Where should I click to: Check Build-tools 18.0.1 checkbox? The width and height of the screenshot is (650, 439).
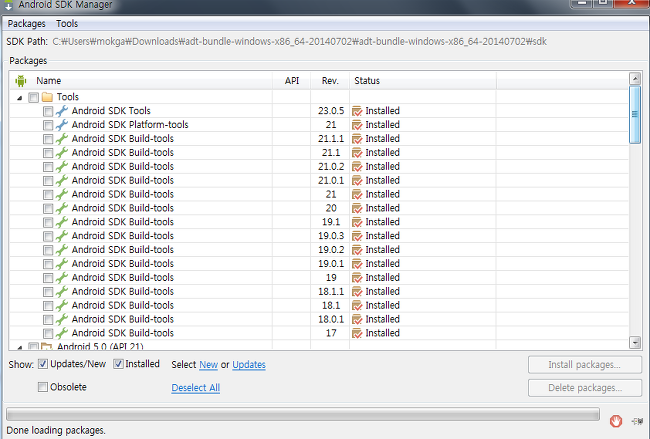(x=48, y=319)
